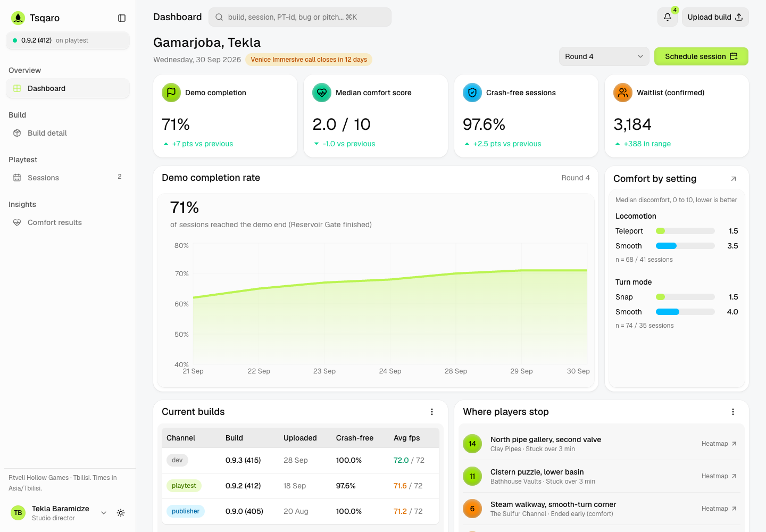Click the Upload build button
766x532 pixels.
pos(715,17)
